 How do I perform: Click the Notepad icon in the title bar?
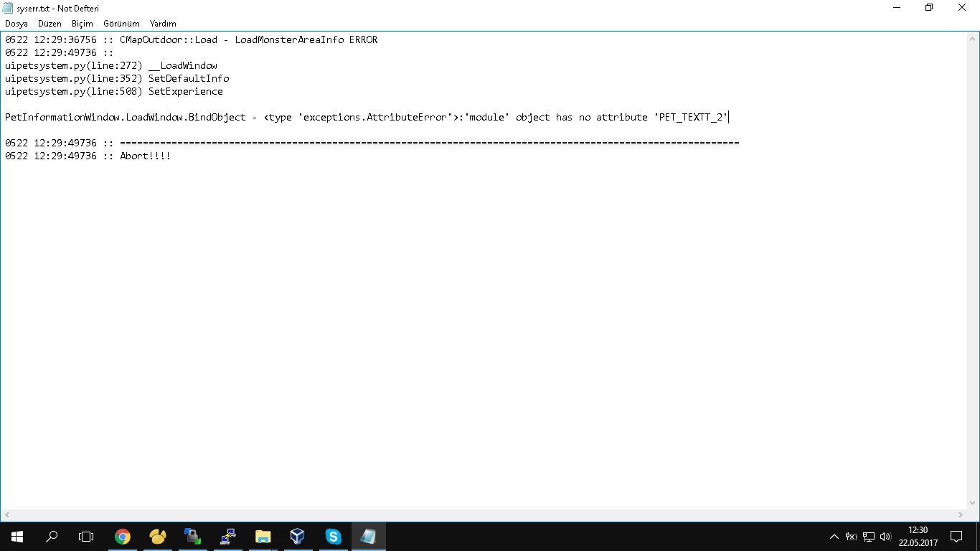tap(9, 8)
